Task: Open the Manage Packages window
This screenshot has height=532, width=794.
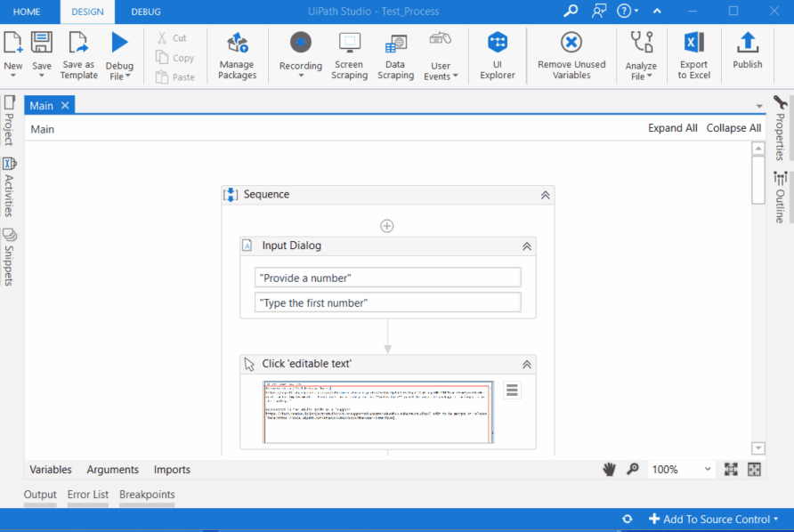Action: click(x=237, y=55)
